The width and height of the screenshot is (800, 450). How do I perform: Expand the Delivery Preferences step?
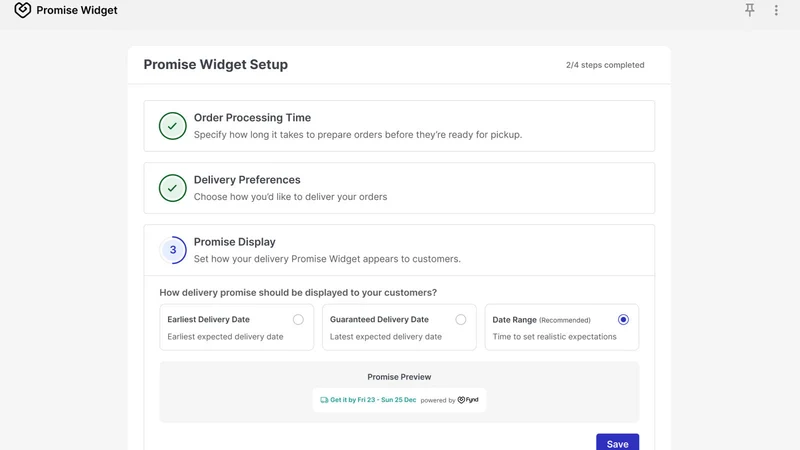tap(399, 188)
